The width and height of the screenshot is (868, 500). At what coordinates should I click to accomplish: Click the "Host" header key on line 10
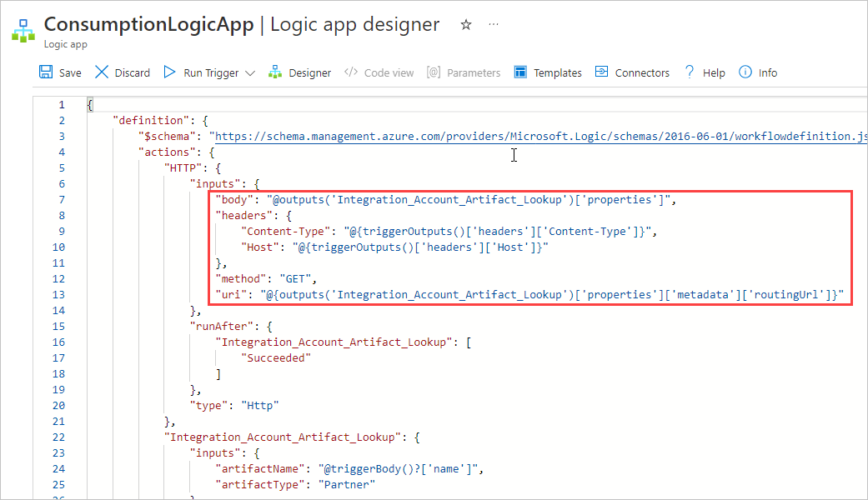tap(259, 247)
